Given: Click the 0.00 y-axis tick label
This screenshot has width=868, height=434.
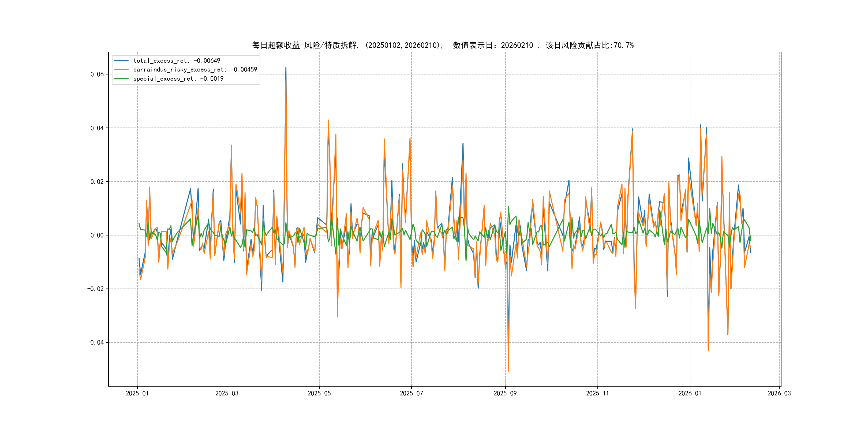Looking at the screenshot, I should point(97,235).
